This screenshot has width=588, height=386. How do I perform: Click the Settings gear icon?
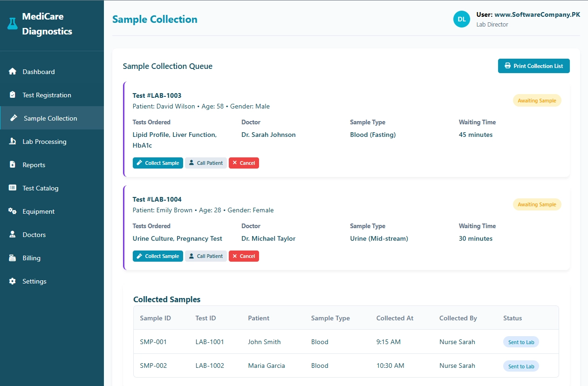pos(13,281)
